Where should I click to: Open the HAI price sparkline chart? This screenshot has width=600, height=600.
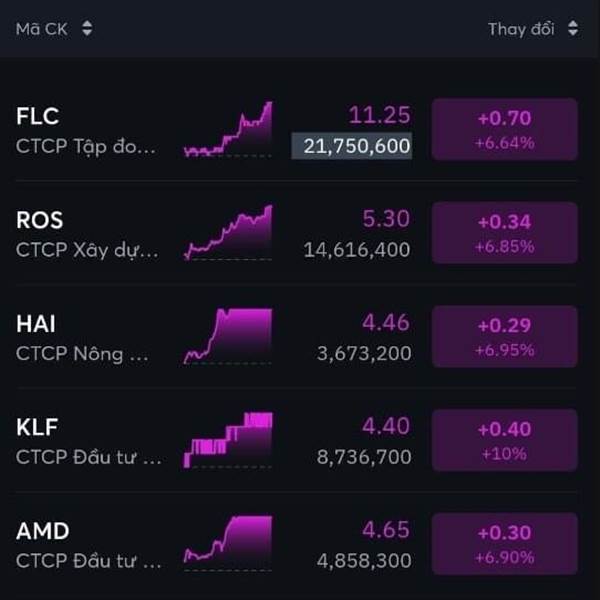coord(228,337)
